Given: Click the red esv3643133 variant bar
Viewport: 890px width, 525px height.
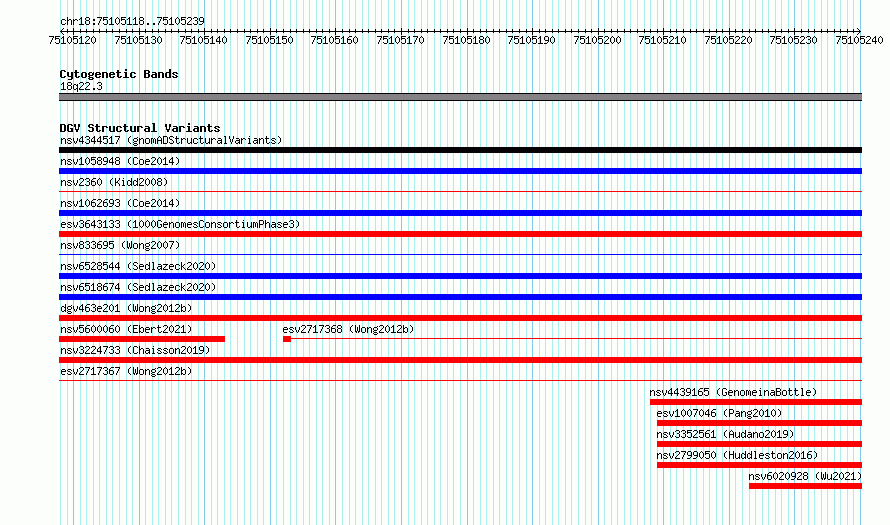Looking at the screenshot, I should tap(460, 234).
